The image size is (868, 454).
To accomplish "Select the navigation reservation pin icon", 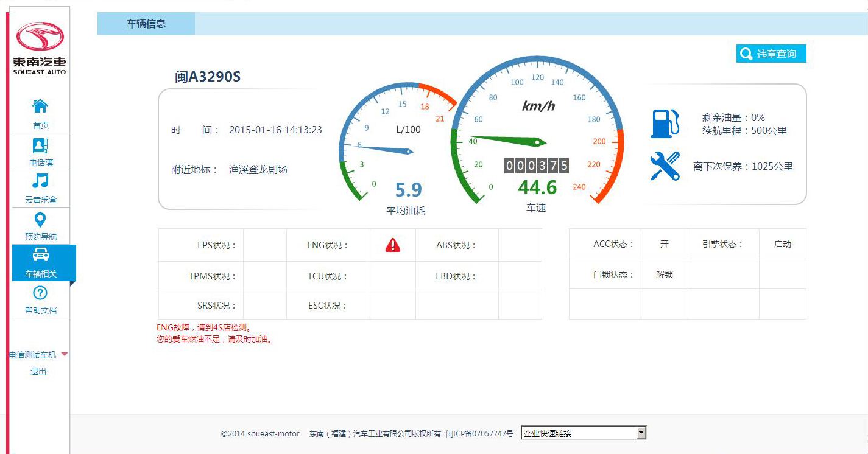I will pos(40,219).
